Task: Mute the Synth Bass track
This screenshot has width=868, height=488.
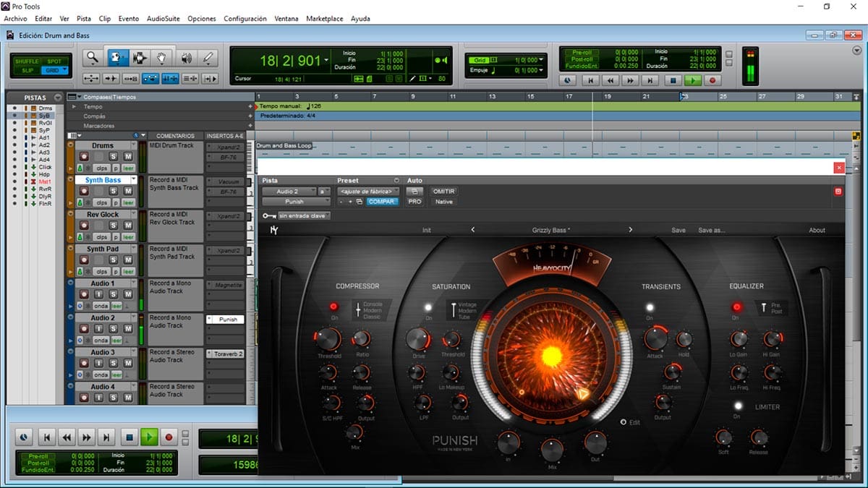Action: click(128, 191)
